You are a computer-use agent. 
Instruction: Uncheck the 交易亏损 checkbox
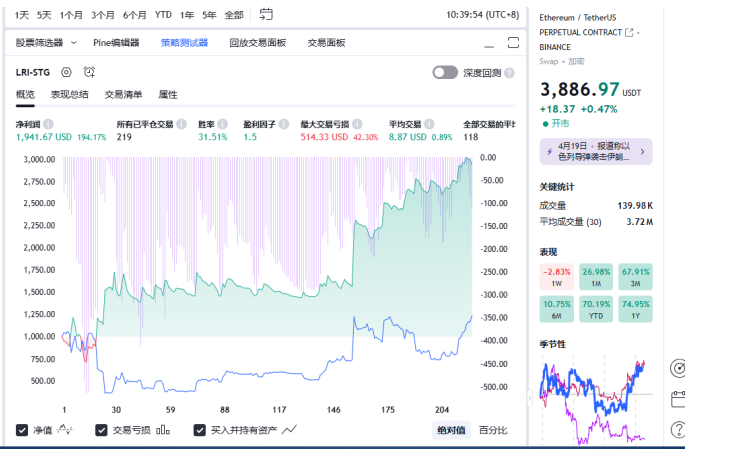[101, 430]
